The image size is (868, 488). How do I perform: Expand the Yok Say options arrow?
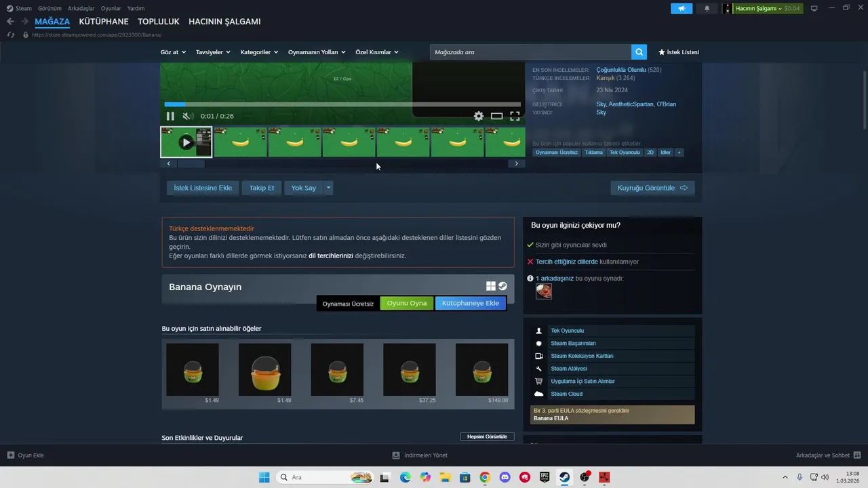[328, 188]
